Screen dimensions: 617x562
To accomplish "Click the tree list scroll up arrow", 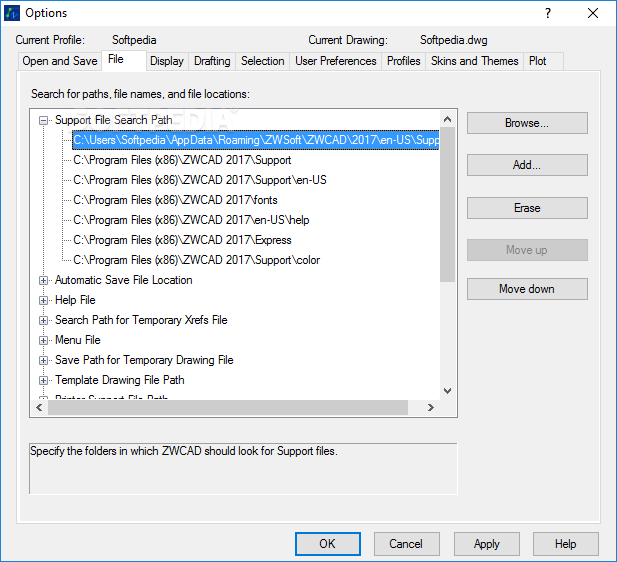I will (447, 119).
